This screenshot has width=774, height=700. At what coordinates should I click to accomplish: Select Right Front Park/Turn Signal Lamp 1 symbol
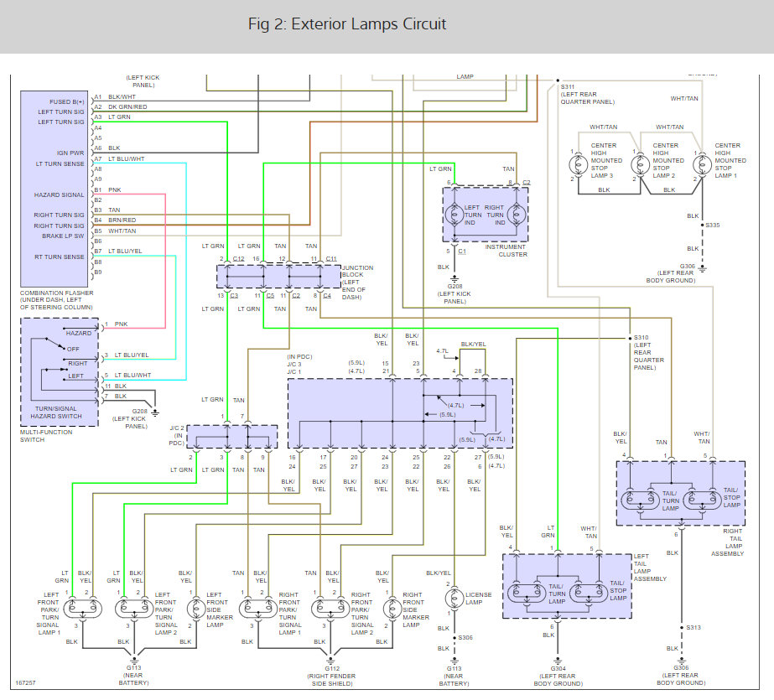click(258, 609)
